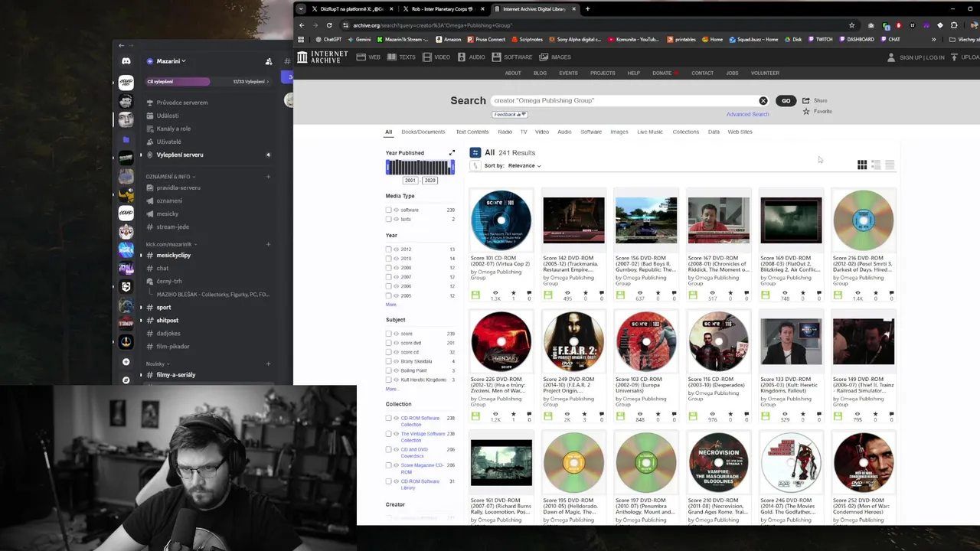The image size is (980, 551).
Task: Check the 2008 year filter
Action: click(x=389, y=268)
